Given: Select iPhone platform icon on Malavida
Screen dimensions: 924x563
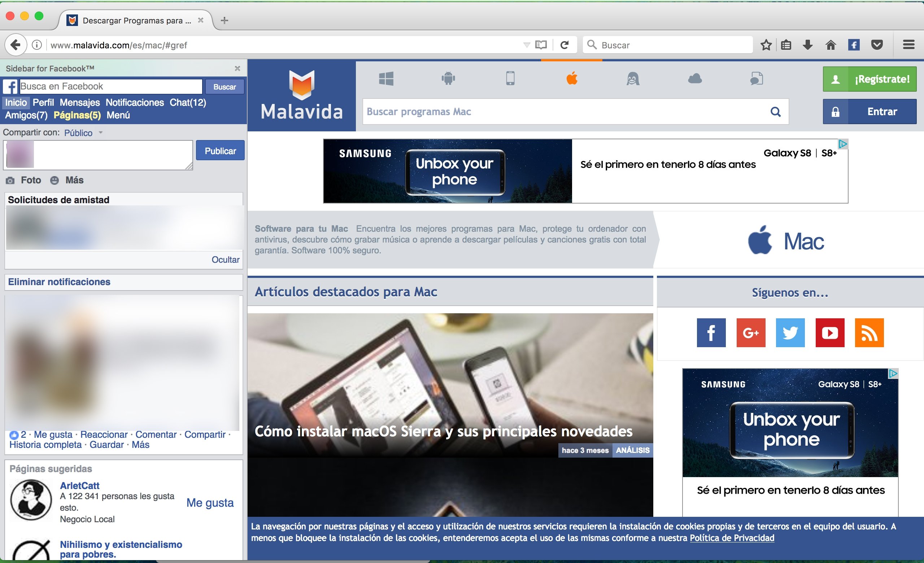Looking at the screenshot, I should click(510, 79).
